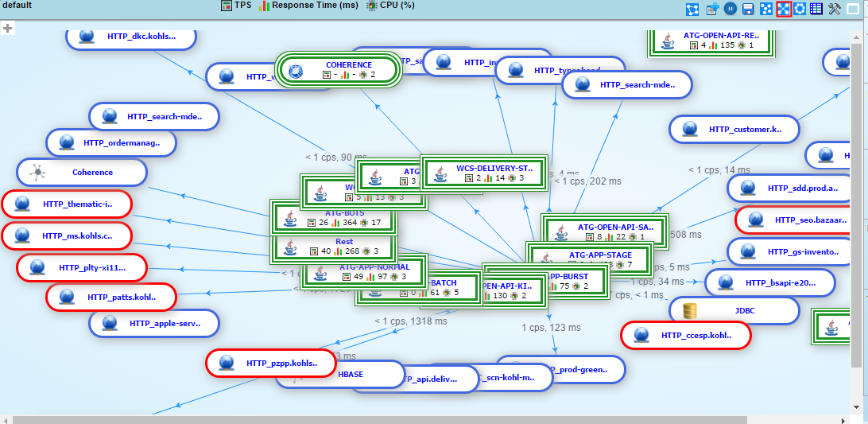868x424 pixels.
Task: Save the topology layout with floppy icon
Action: point(749,9)
